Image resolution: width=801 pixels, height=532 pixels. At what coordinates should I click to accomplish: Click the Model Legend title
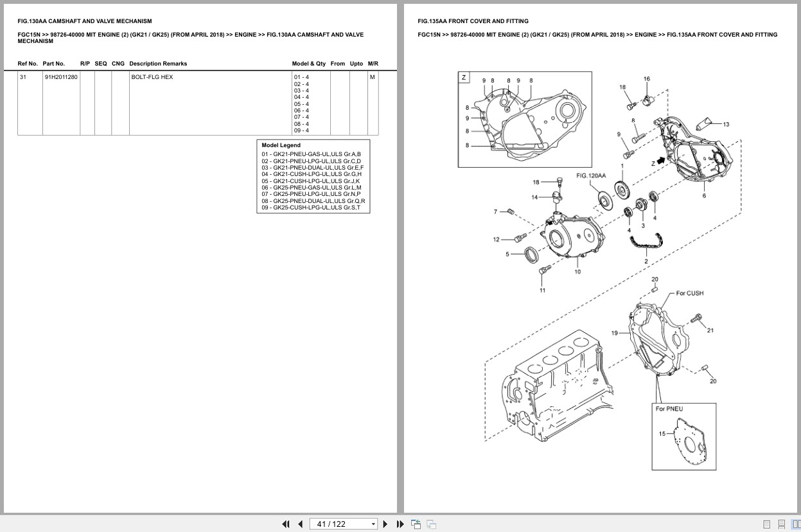tap(281, 145)
